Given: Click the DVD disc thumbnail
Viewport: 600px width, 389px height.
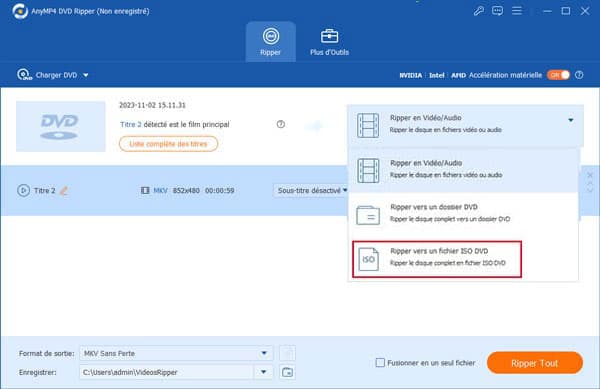Looking at the screenshot, I should click(60, 126).
